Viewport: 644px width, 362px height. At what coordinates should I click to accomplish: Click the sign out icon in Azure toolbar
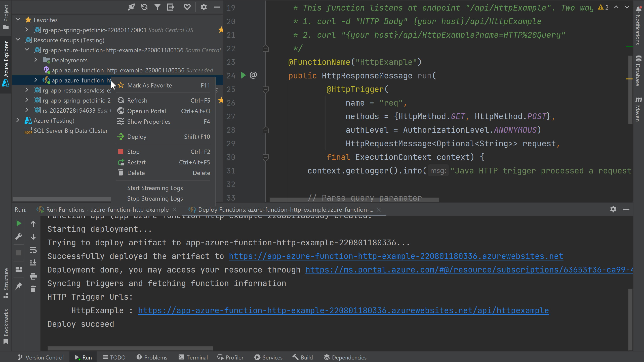(171, 7)
